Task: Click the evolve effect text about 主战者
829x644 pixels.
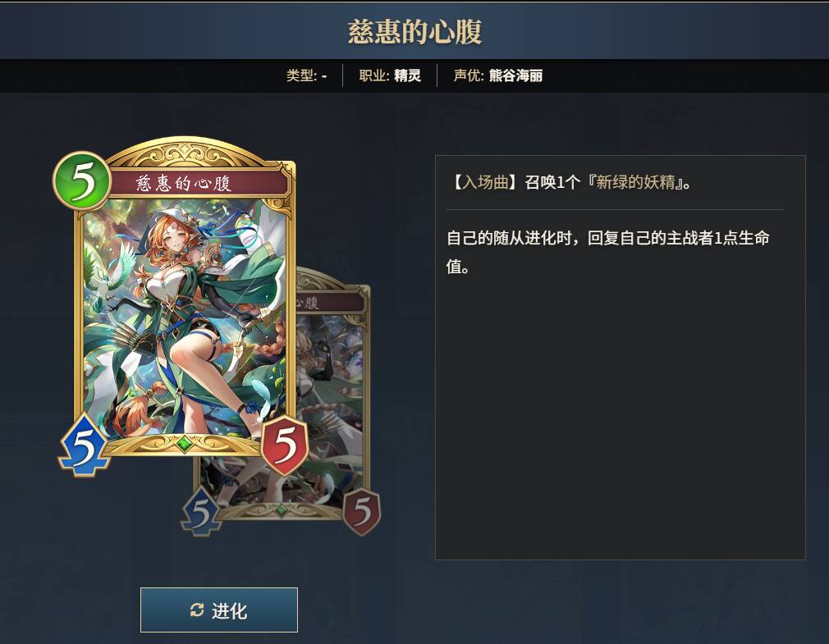Action: click(x=608, y=252)
